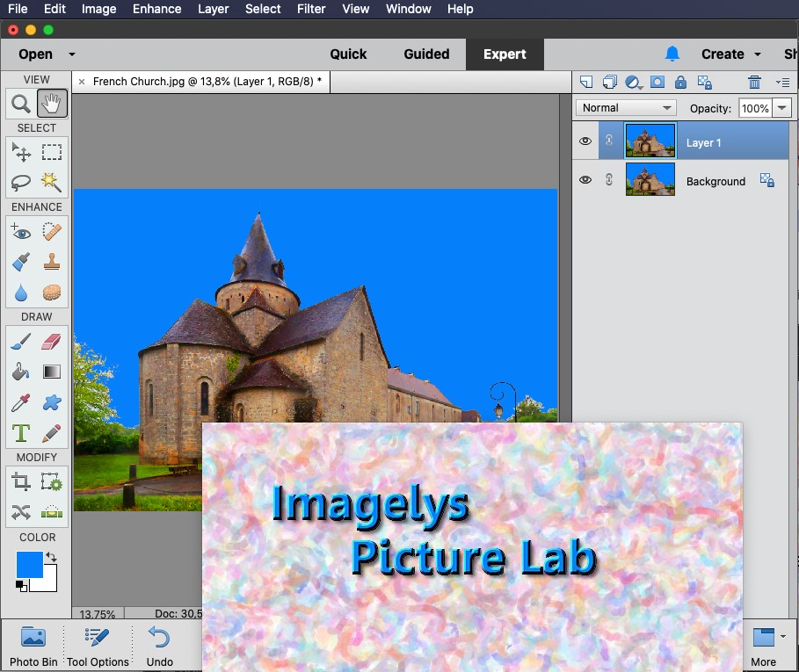
Task: Select the Paint Bucket tool
Action: (x=21, y=372)
